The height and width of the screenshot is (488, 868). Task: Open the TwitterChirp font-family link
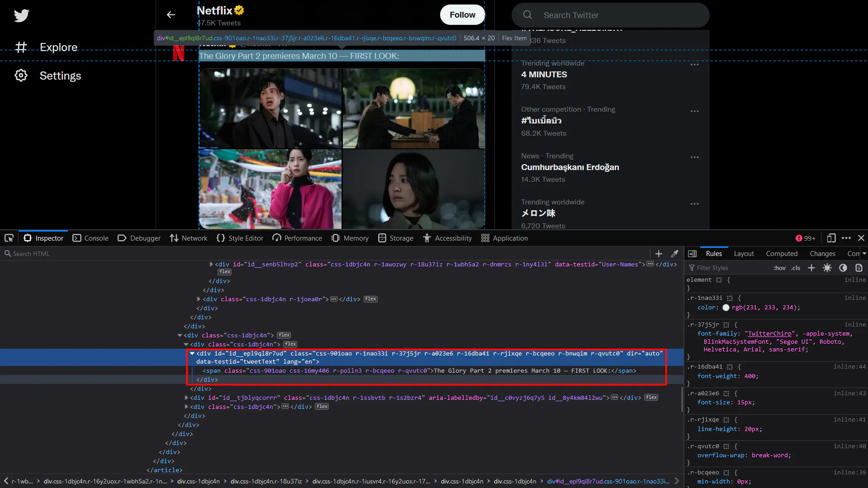770,333
